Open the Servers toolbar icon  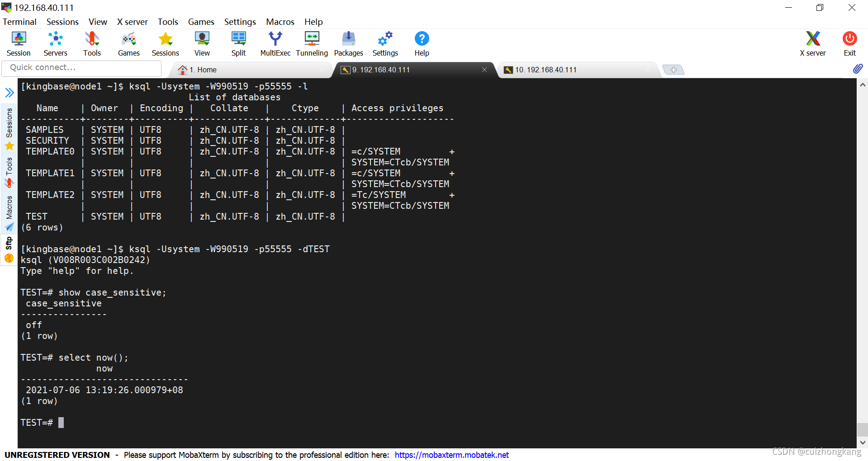pos(55,44)
